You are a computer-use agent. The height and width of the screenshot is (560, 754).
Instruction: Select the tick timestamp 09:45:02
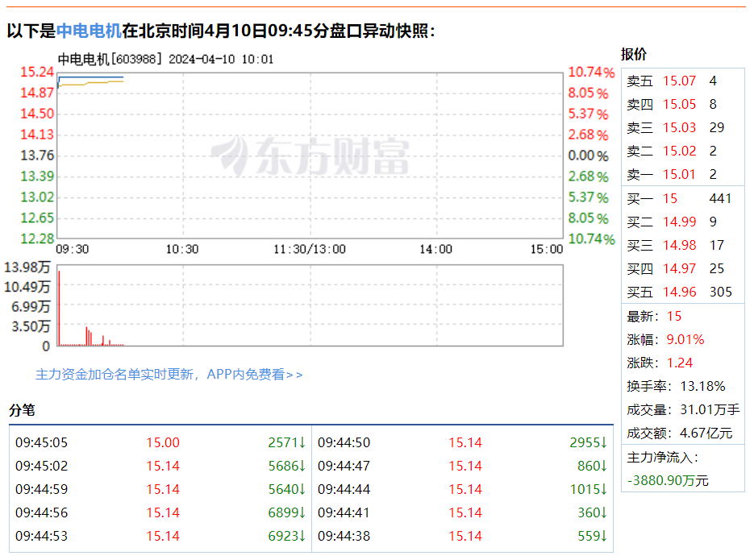click(41, 466)
